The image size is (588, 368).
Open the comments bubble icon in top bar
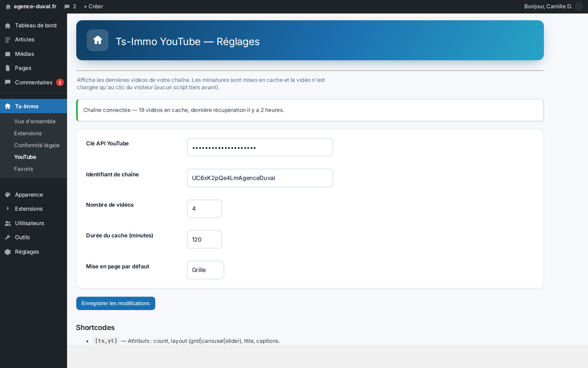point(67,7)
